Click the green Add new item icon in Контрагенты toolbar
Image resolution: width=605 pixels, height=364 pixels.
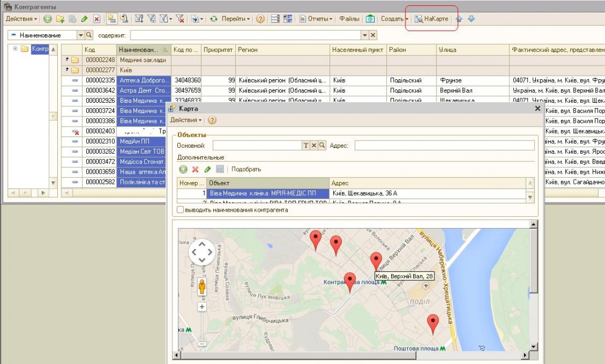pos(47,18)
